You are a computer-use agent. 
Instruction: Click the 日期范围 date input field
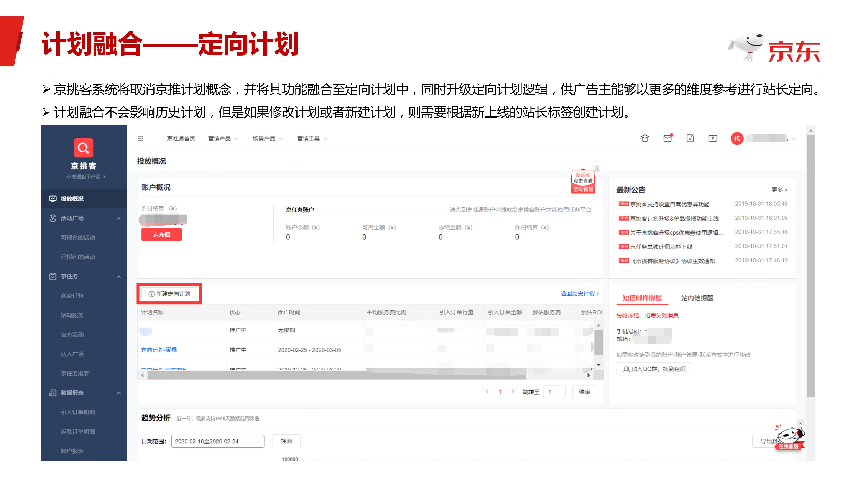coord(218,441)
